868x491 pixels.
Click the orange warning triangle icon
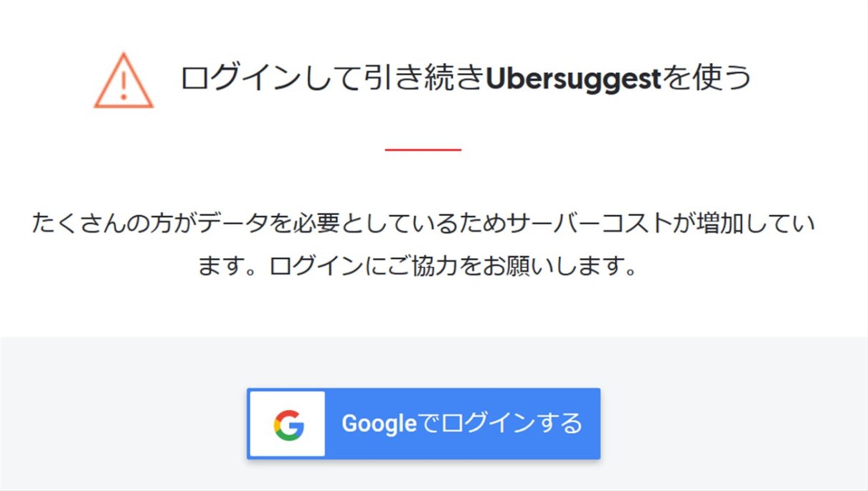tap(123, 81)
